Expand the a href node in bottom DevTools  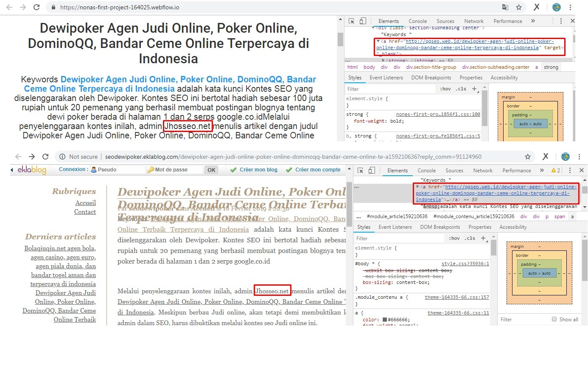pyautogui.click(x=418, y=187)
